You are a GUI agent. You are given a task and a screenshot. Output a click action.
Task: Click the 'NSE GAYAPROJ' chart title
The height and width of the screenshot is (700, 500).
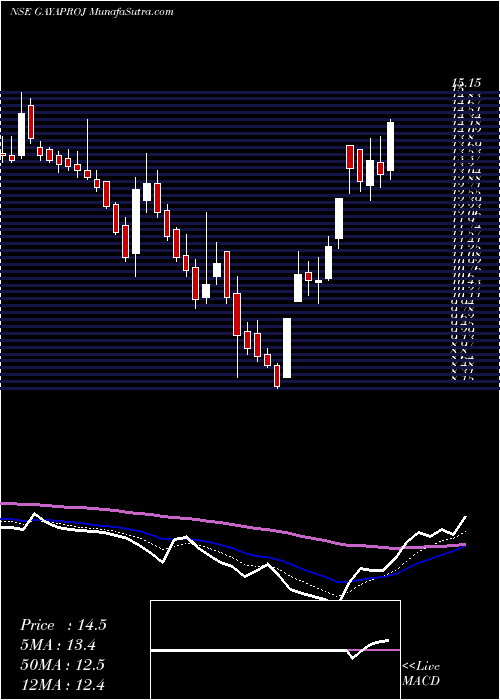47,12
